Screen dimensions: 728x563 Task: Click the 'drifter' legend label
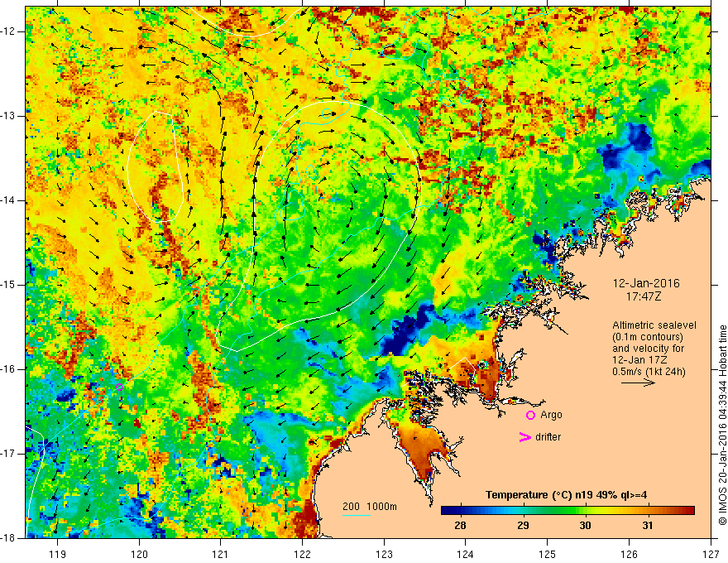coord(548,437)
